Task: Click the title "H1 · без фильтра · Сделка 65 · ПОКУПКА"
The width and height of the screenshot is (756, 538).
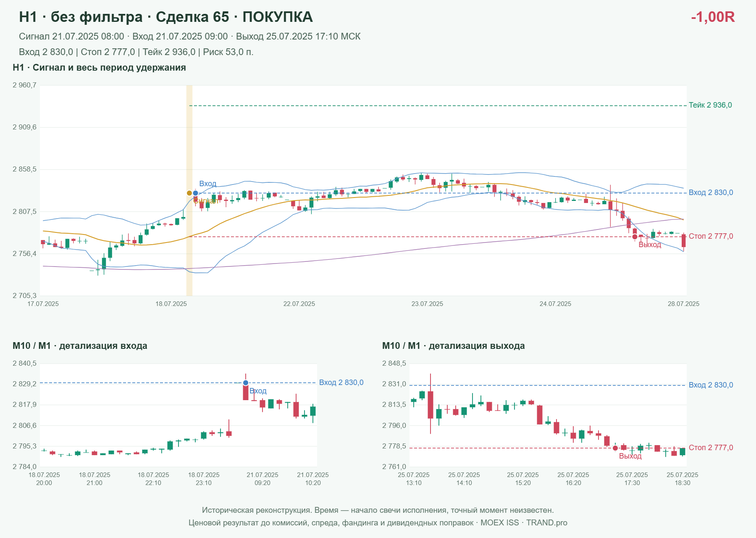Action: click(x=166, y=17)
